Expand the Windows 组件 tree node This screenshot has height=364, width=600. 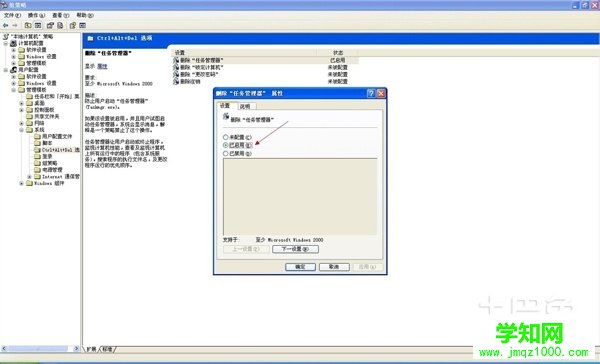click(x=21, y=183)
